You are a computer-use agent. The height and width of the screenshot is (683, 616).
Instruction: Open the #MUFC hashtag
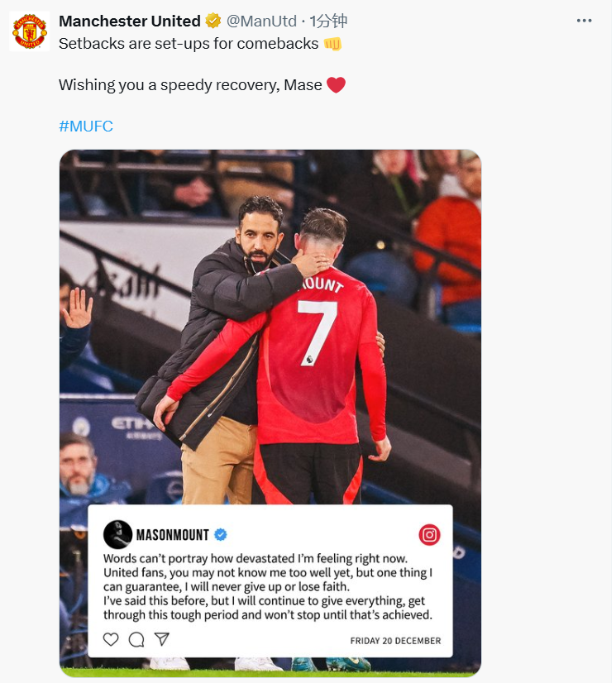tap(86, 127)
